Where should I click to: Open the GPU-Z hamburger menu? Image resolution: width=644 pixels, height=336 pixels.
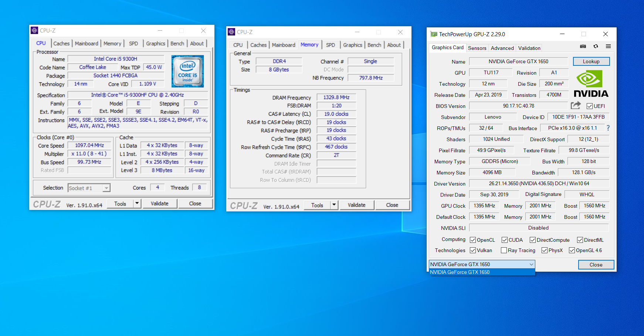(608, 47)
